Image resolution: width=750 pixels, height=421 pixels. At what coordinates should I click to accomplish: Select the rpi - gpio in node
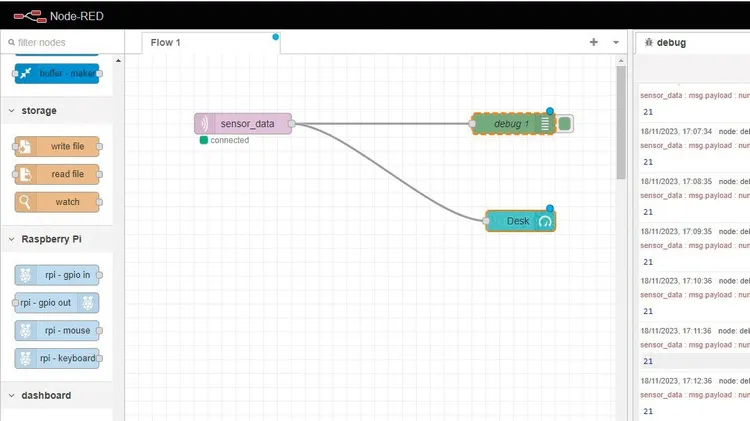click(57, 275)
